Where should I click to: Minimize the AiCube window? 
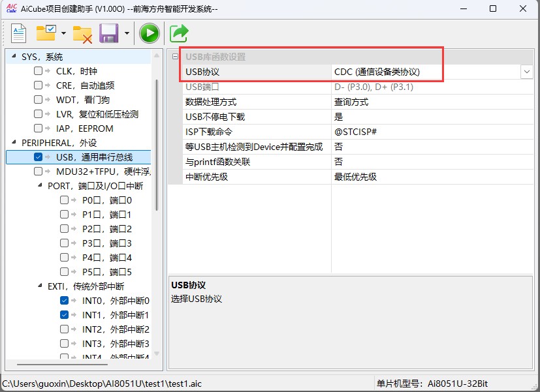point(464,8)
